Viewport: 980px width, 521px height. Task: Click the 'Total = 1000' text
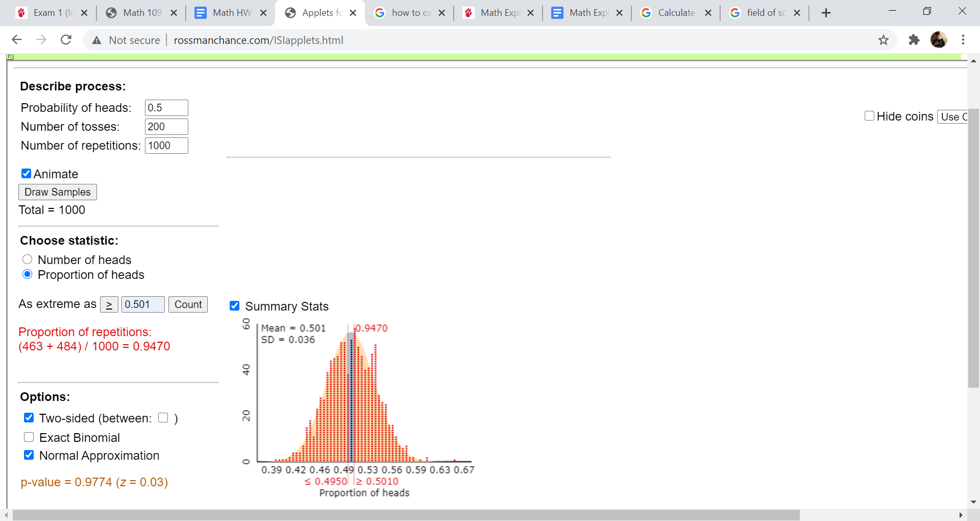coord(52,210)
